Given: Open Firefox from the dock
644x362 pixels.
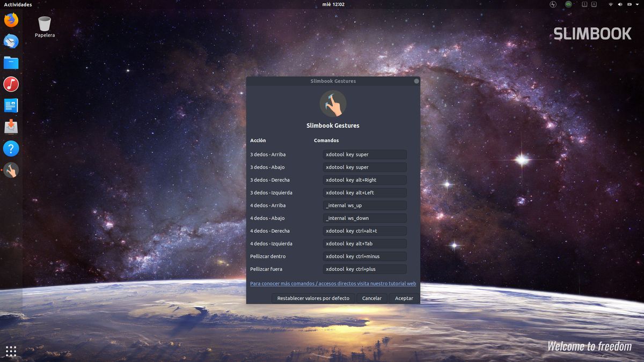Looking at the screenshot, I should [11, 20].
